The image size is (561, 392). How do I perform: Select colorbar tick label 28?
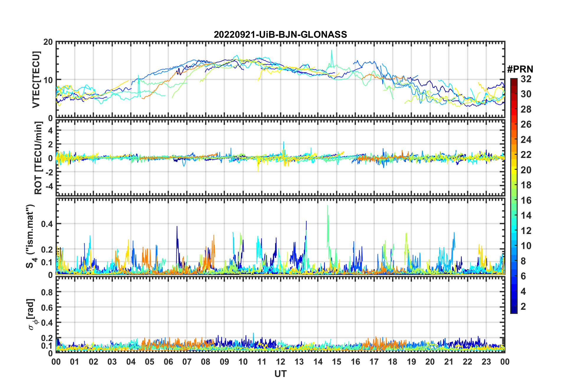(526, 109)
